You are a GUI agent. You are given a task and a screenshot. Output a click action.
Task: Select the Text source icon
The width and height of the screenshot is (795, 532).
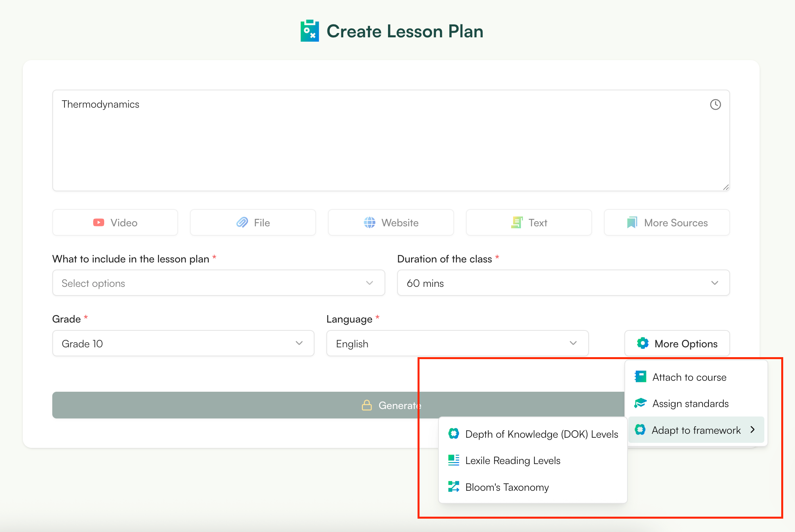pos(517,222)
